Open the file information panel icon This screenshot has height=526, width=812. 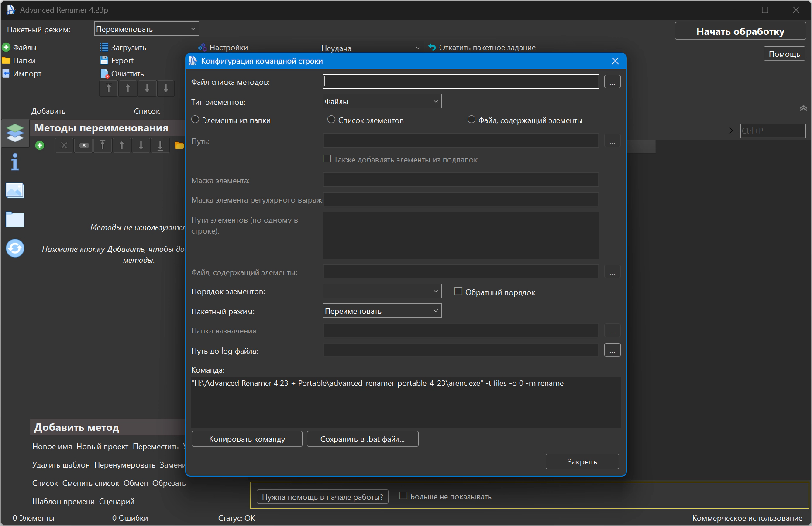15,162
